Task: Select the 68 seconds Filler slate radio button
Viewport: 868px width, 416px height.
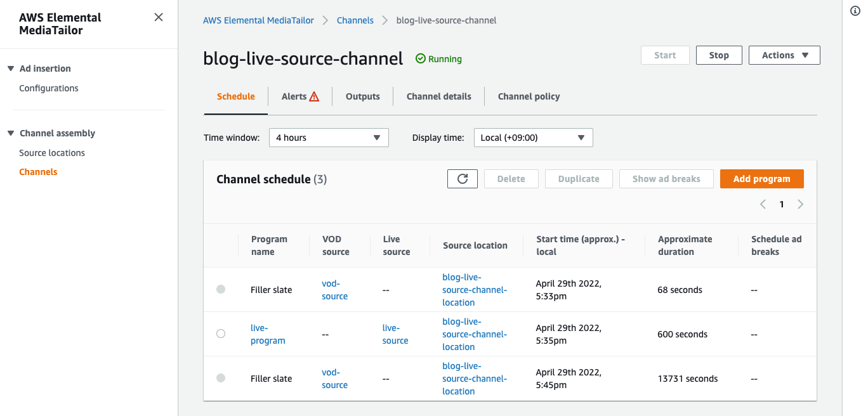Action: point(221,289)
